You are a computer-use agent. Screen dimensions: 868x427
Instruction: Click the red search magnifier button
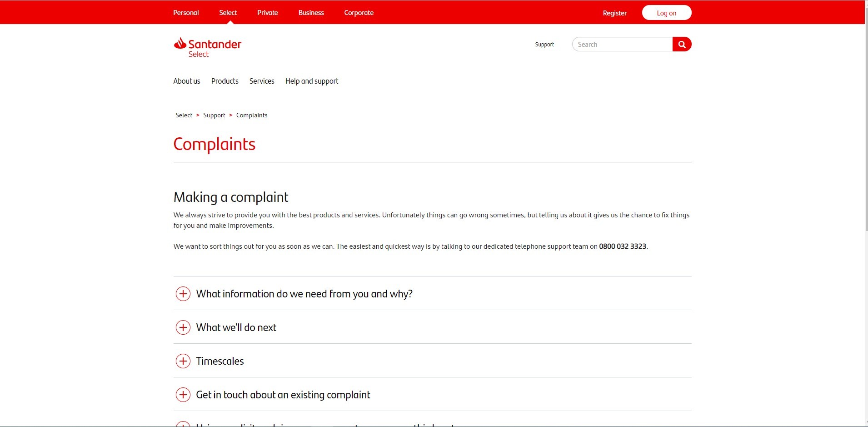coord(682,44)
